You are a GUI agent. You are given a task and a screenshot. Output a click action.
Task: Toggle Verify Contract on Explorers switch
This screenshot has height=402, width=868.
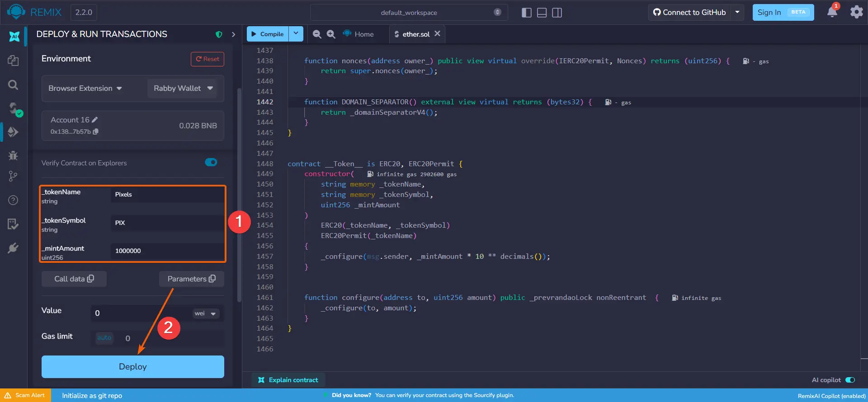click(x=211, y=162)
